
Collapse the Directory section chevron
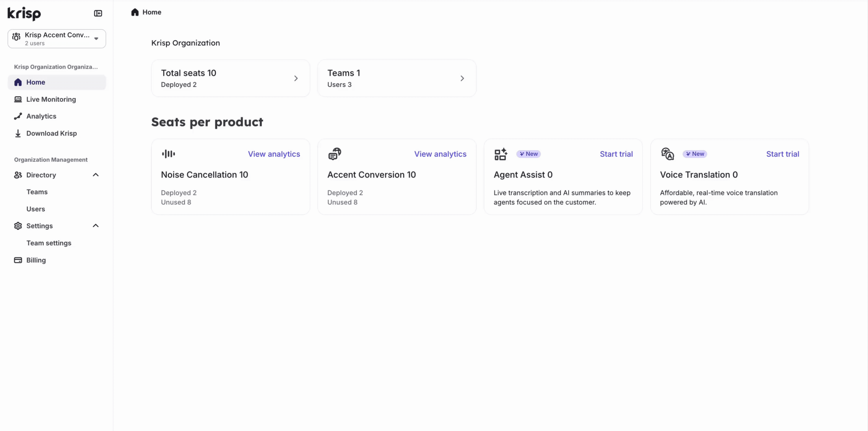pos(96,175)
